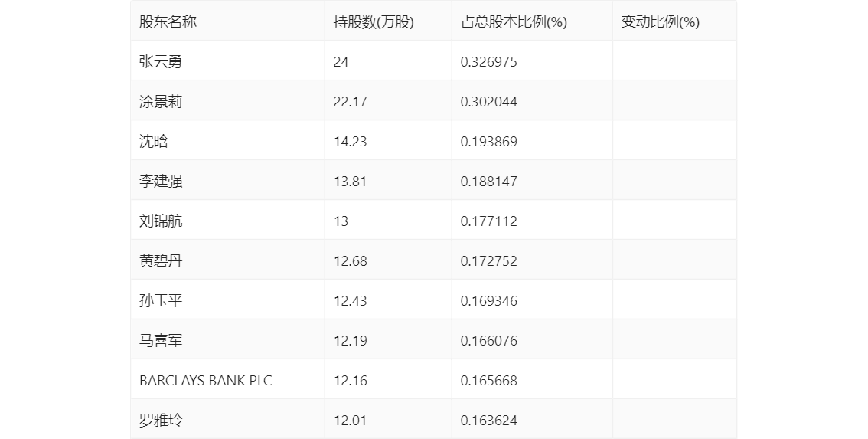Select shareholder name 沈晗
The height and width of the screenshot is (439, 868).
click(153, 141)
